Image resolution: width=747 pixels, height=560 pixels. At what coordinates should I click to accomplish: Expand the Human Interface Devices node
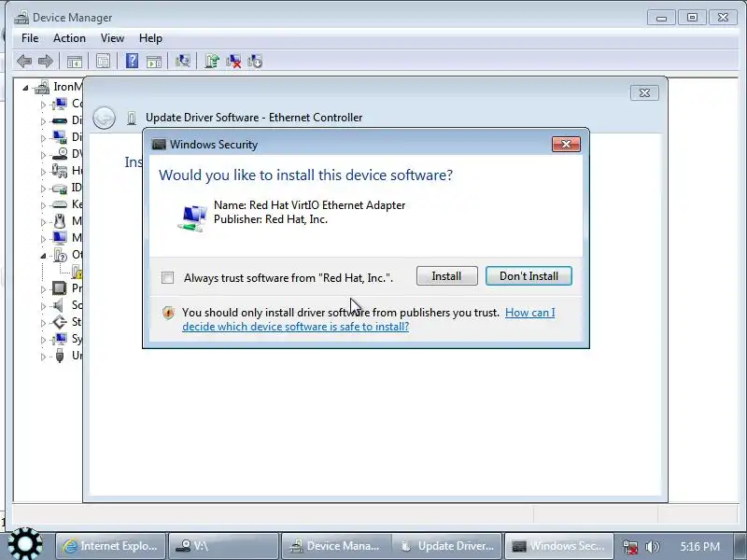tap(43, 172)
